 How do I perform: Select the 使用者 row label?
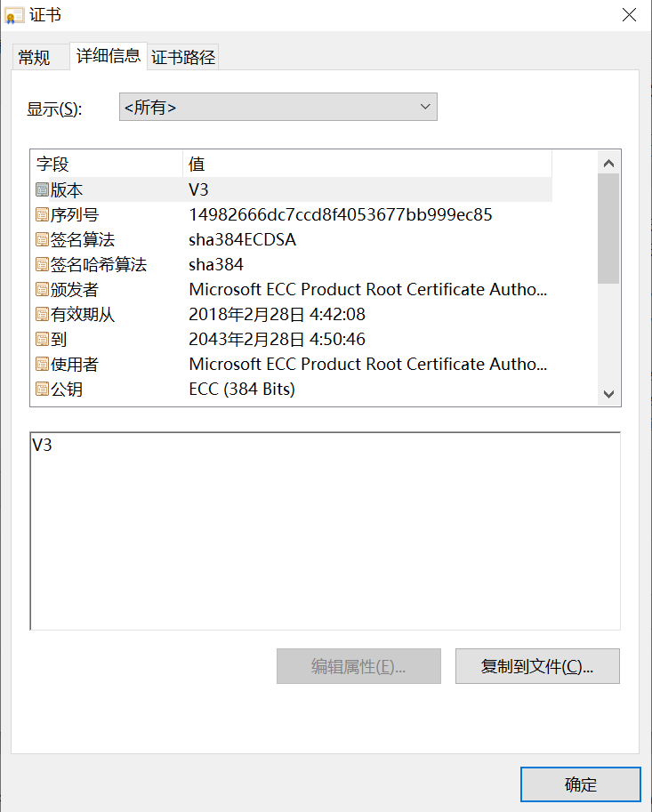(75, 364)
